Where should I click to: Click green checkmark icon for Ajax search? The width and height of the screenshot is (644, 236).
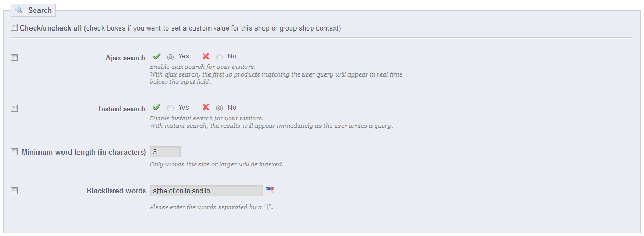click(x=157, y=56)
